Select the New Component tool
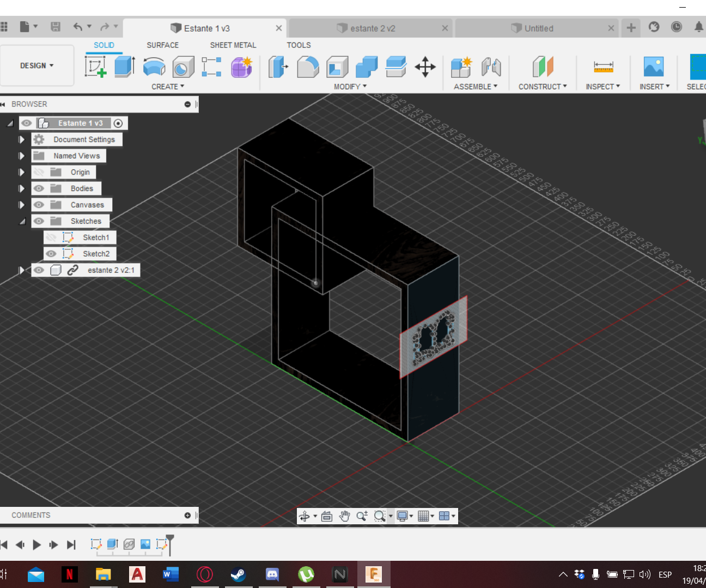This screenshot has height=588, width=706. point(461,67)
